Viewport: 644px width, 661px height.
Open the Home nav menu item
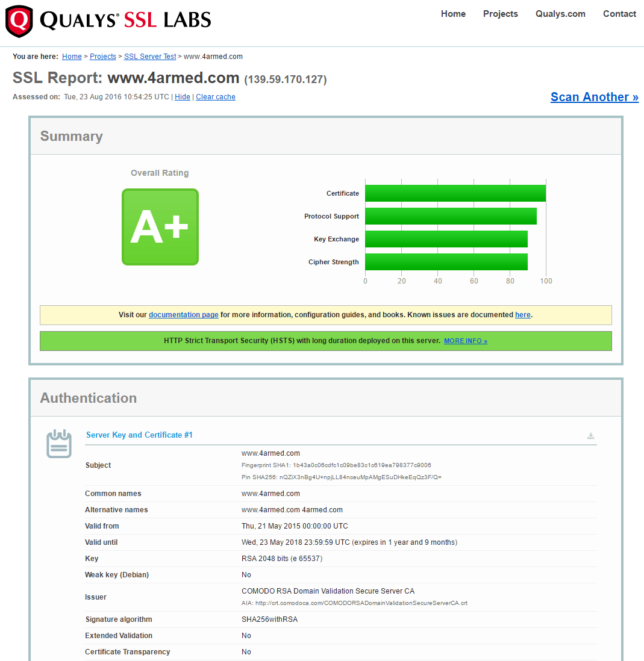[x=453, y=14]
